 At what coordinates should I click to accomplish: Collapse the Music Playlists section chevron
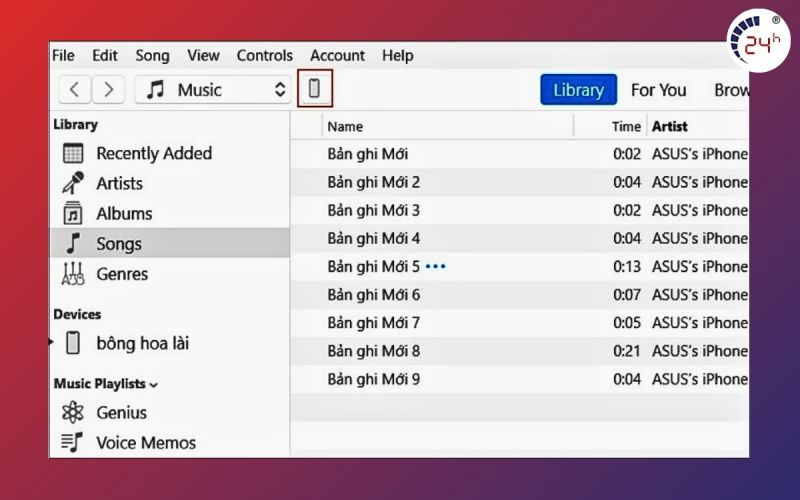(154, 385)
